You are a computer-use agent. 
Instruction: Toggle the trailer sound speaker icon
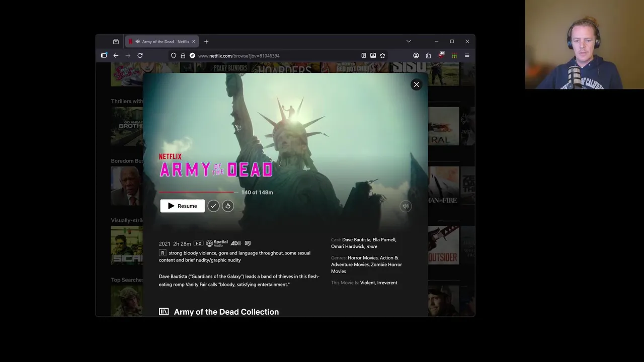pos(406,206)
